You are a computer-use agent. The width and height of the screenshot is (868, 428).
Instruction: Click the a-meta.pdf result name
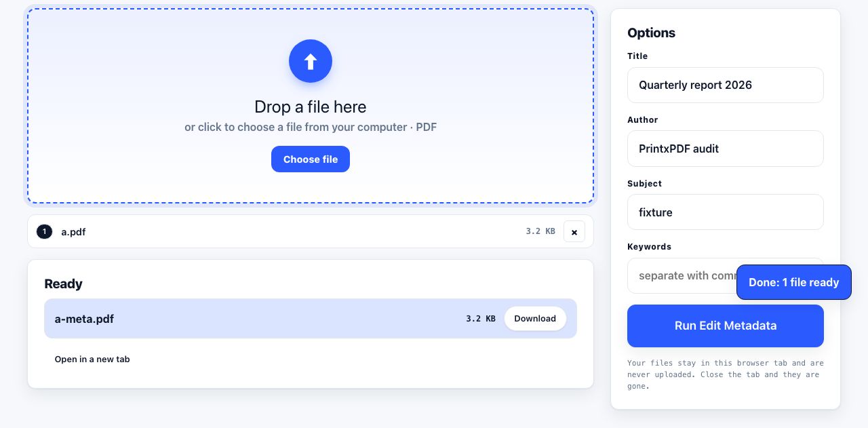[84, 319]
